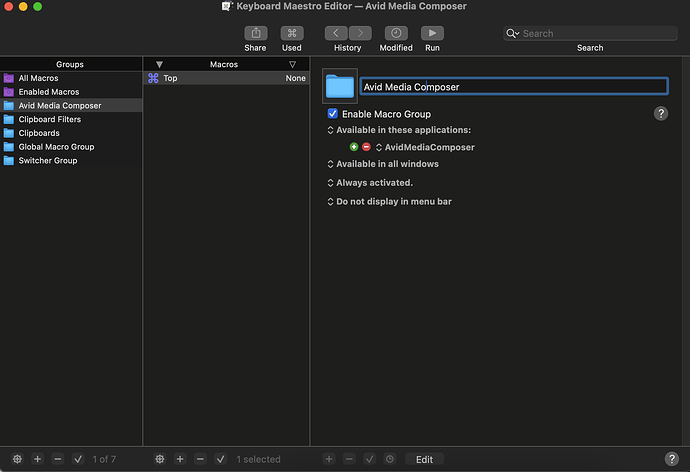Go forward in History
The height and width of the screenshot is (472, 690).
(360, 33)
